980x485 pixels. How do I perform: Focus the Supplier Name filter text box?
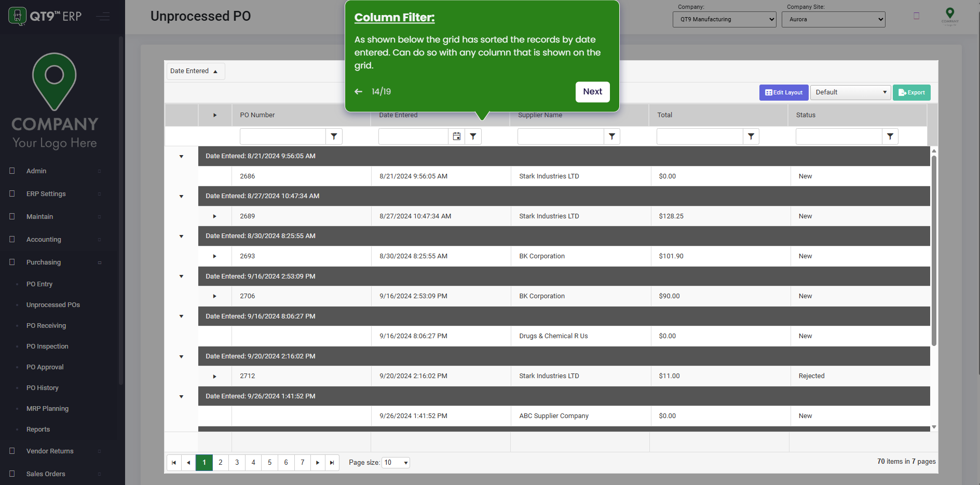pyautogui.click(x=561, y=136)
